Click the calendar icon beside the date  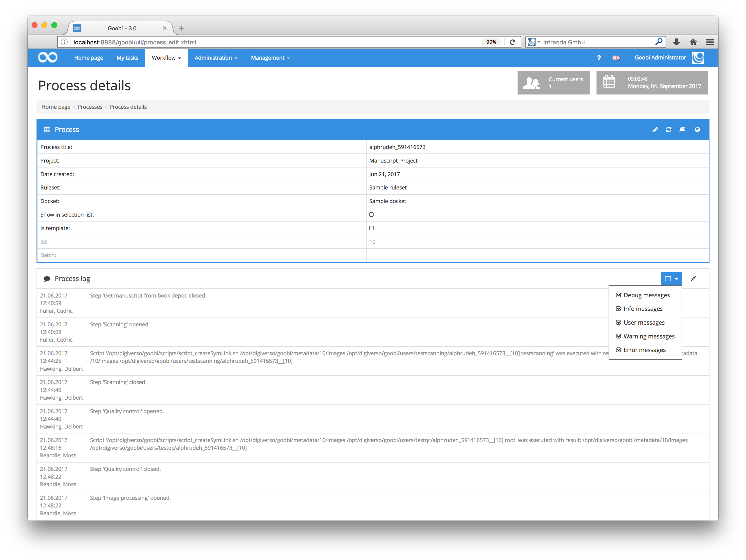(609, 82)
